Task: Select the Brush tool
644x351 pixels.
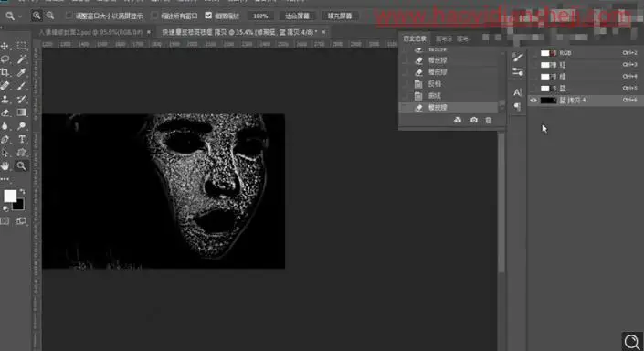Action: click(x=21, y=86)
